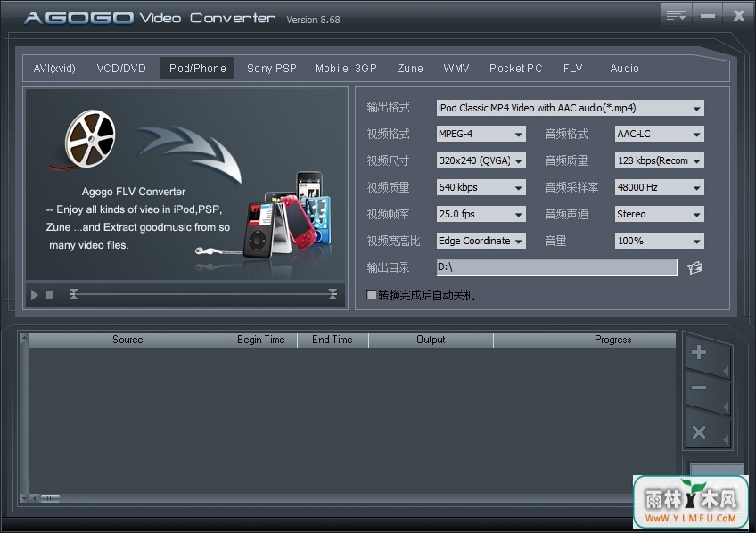
Task: Minimize the Agogo Video Converter window
Action: [707, 15]
